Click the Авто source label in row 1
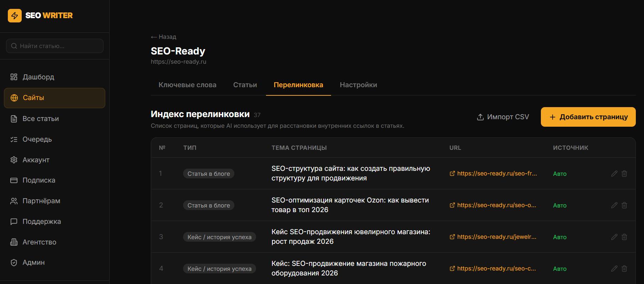 [x=560, y=174]
